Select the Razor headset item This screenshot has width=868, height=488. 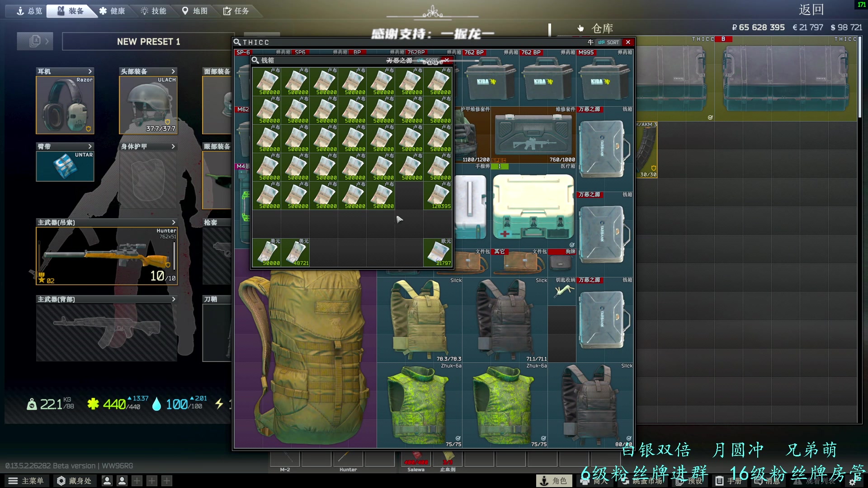click(x=65, y=105)
